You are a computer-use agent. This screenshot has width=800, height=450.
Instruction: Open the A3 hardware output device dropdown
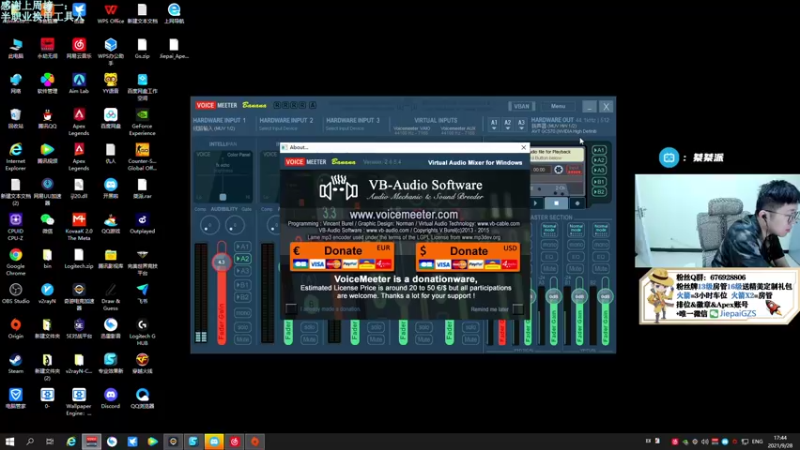point(521,125)
